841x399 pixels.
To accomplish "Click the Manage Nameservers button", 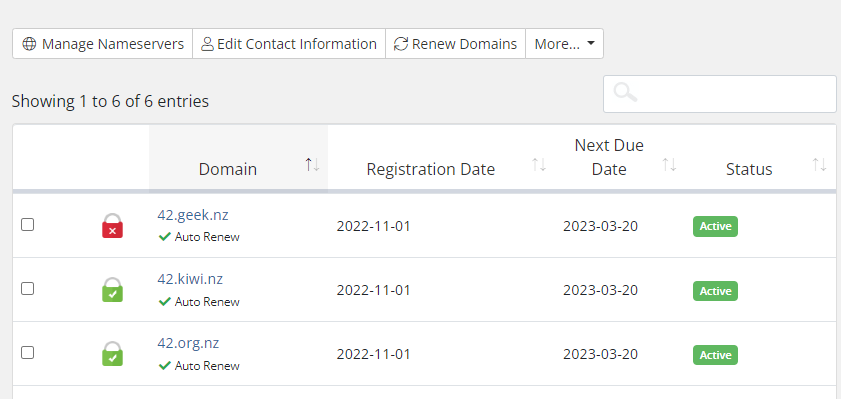I will (102, 44).
